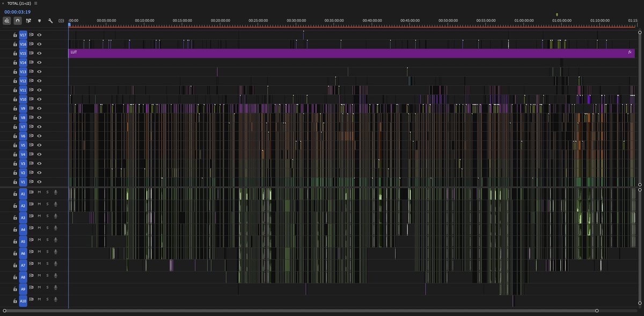Enable voice-over record on track A3
The image size is (644, 316).
55,216
